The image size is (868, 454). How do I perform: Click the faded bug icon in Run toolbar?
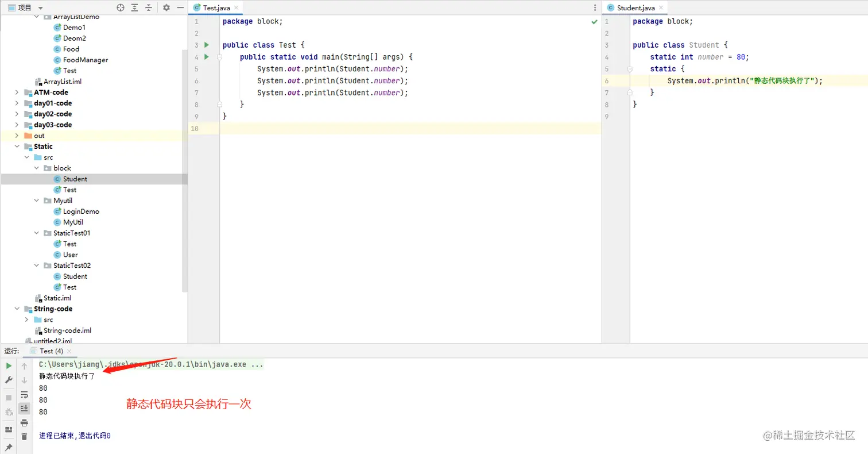tap(9, 411)
